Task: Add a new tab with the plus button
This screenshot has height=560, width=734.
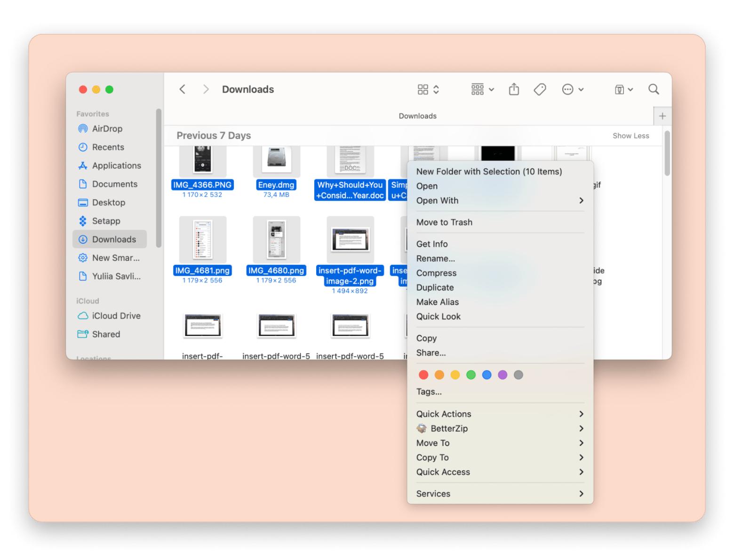Action: point(662,116)
